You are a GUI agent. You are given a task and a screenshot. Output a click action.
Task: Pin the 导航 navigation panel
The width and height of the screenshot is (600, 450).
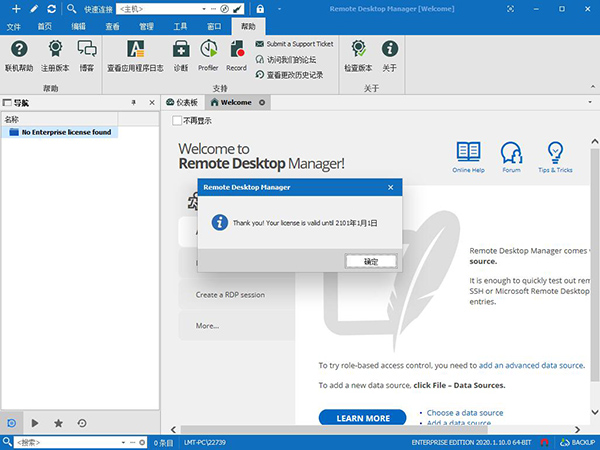click(x=134, y=103)
